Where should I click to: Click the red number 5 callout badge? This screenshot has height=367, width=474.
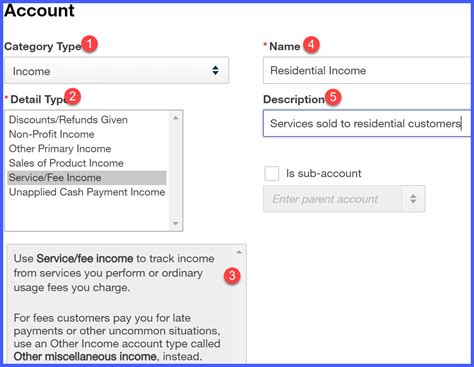coord(333,97)
